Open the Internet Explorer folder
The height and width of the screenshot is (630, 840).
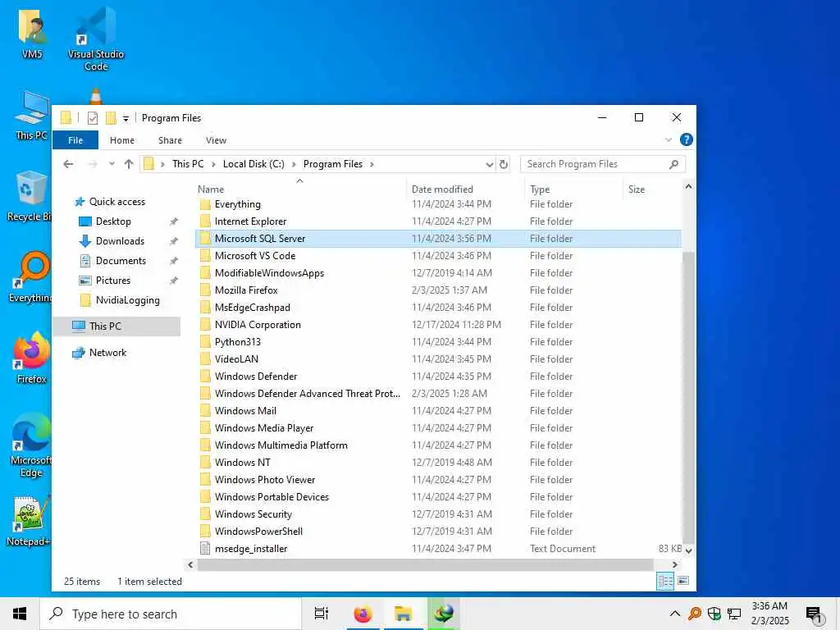(250, 221)
